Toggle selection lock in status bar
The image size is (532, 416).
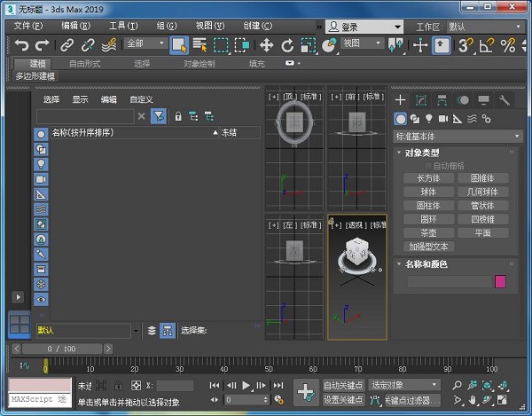pyautogui.click(x=120, y=386)
